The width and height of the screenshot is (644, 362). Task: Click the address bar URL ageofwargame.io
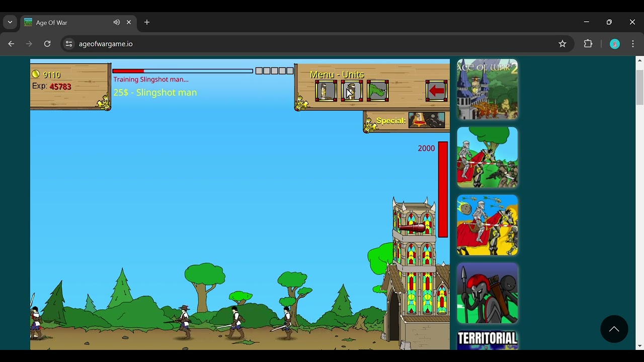[x=106, y=44]
